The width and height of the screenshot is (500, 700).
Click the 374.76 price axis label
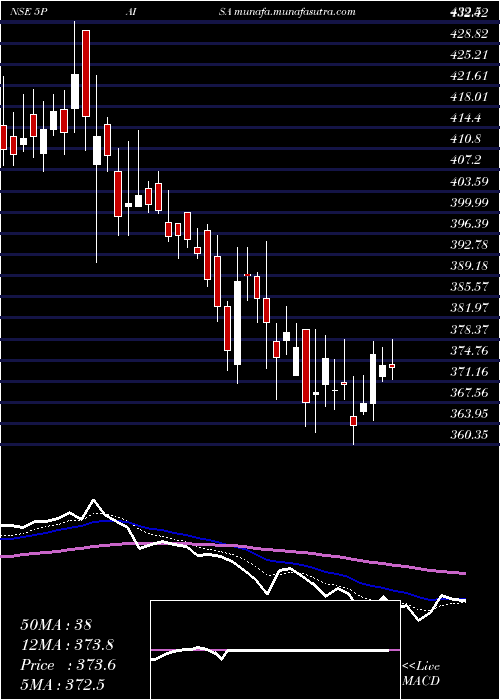(x=468, y=350)
